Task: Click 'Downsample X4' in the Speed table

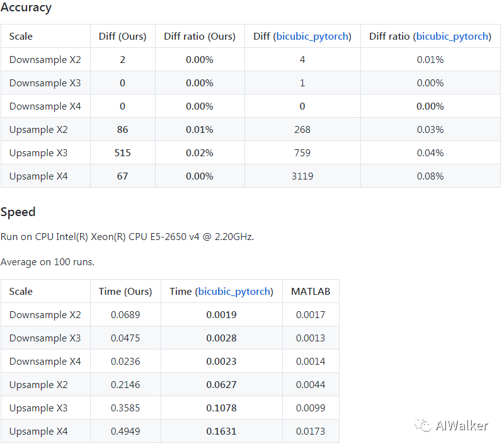Action: [45, 362]
